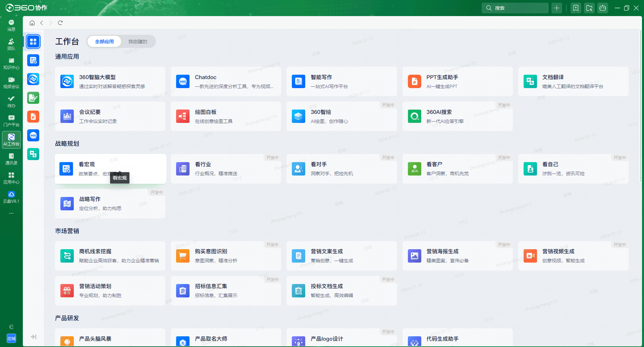The height and width of the screenshot is (347, 644).
Task: Open the user avatar 庄城
Action: pos(11,338)
